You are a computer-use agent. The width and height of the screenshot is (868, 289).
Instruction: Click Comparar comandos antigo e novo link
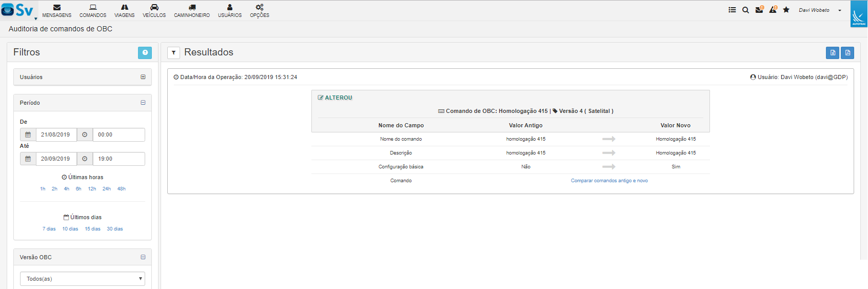pyautogui.click(x=609, y=181)
